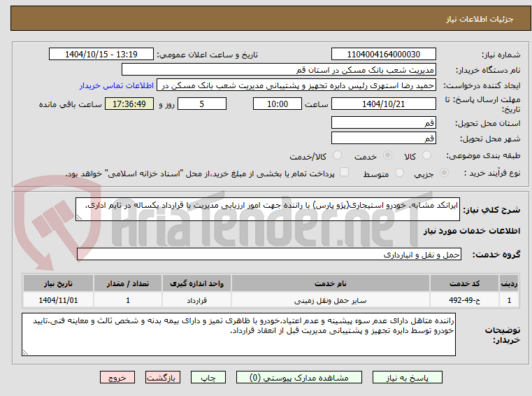Click the جزئیات اطلاعات نیاز page title

tap(480, 20)
